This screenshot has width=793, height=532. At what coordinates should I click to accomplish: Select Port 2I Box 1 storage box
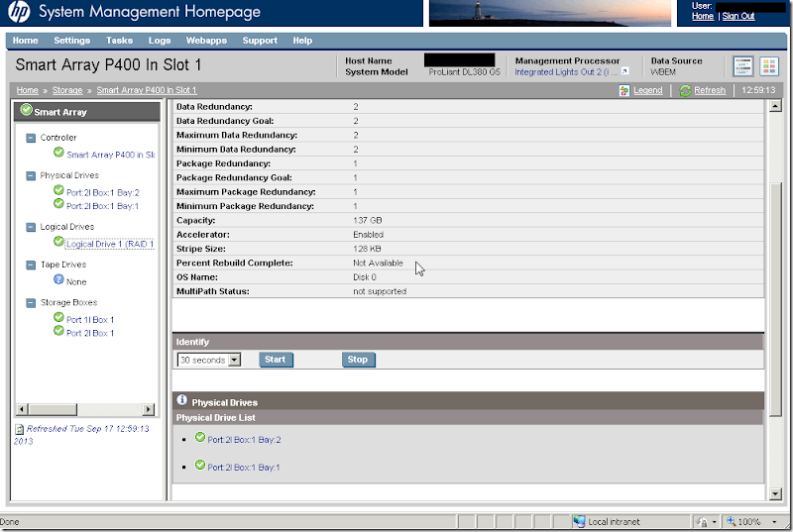(90, 334)
